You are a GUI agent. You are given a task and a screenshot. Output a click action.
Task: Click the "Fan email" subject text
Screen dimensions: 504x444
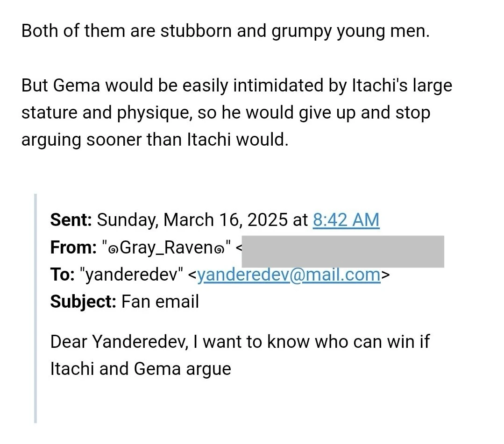tap(160, 302)
